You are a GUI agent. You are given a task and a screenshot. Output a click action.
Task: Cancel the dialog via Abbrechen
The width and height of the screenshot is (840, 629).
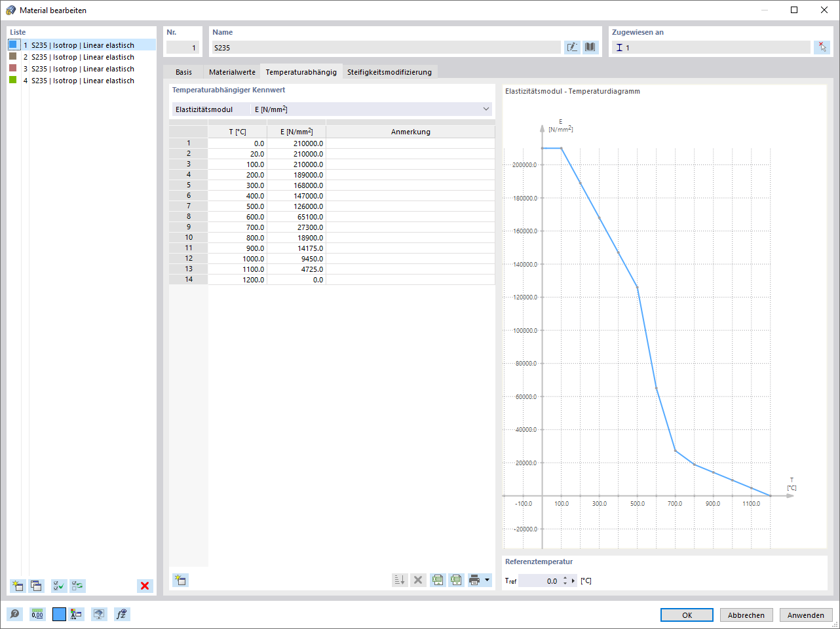pyautogui.click(x=746, y=615)
